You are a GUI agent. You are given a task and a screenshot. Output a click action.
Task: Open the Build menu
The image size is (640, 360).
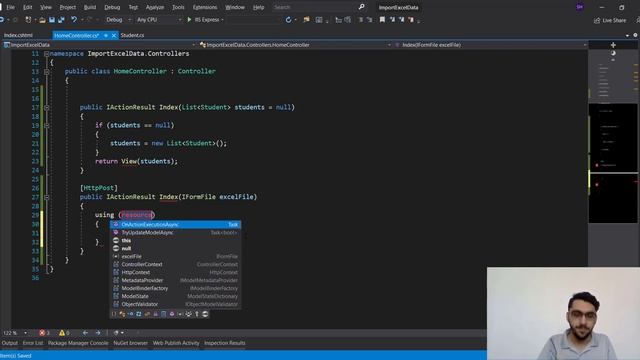(x=90, y=7)
